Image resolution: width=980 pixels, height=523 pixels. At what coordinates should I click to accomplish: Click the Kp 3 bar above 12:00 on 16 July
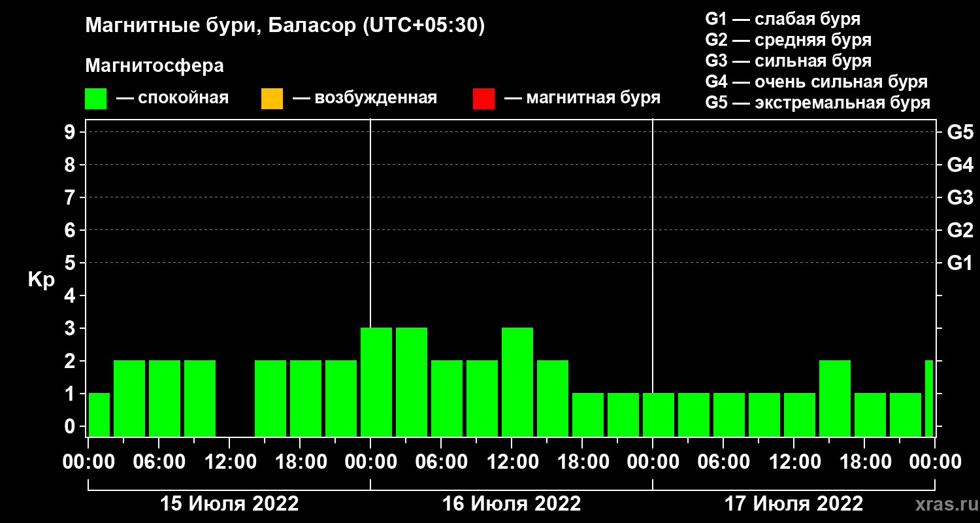517,382
